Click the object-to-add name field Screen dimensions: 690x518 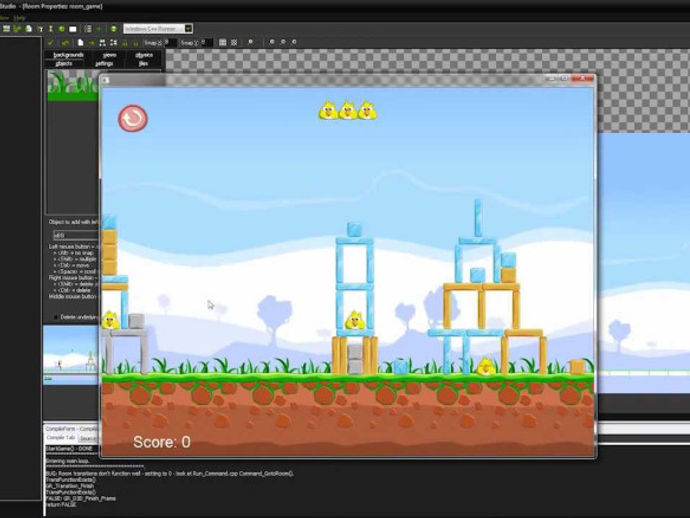(x=76, y=235)
